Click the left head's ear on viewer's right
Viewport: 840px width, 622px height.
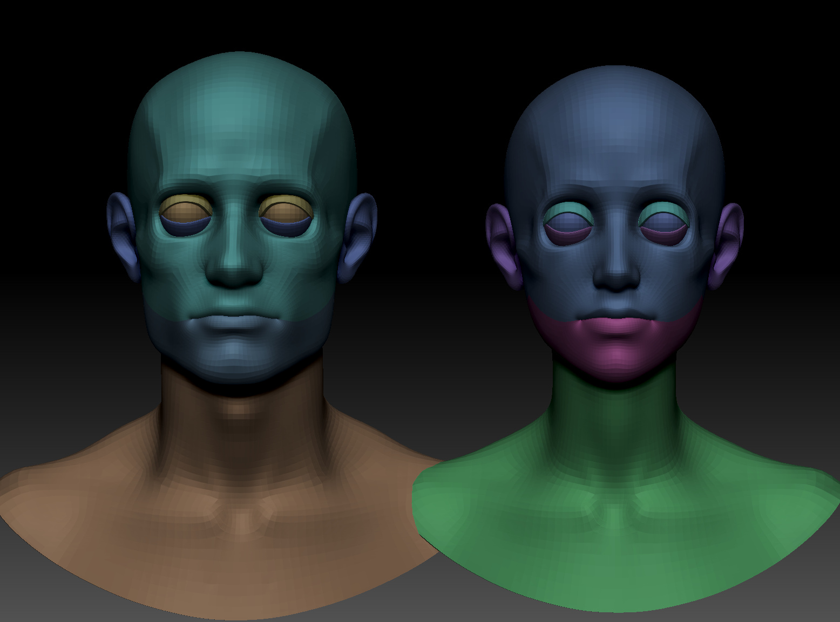pyautogui.click(x=357, y=237)
